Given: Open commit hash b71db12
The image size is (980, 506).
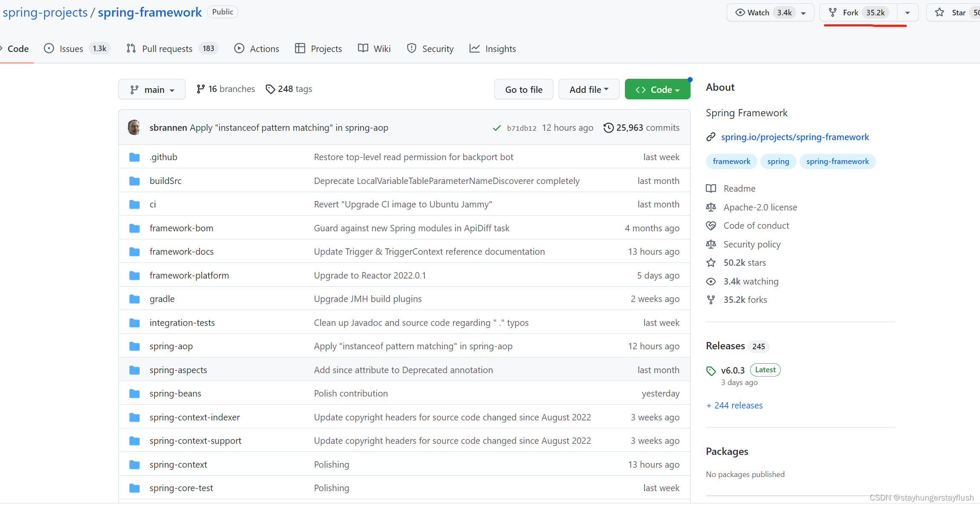Looking at the screenshot, I should pos(522,128).
